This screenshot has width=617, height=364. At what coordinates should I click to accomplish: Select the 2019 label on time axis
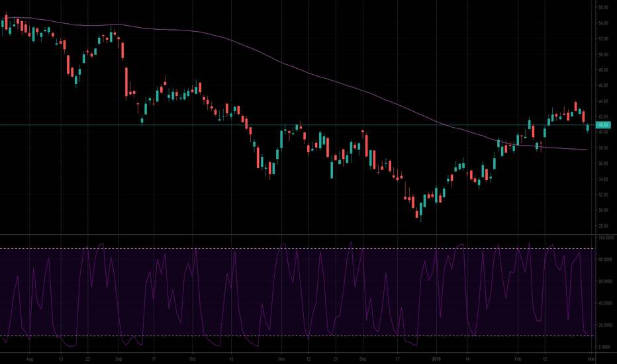click(x=436, y=359)
